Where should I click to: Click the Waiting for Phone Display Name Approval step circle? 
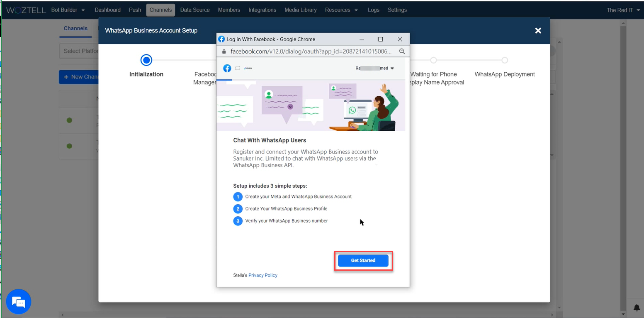(x=433, y=60)
